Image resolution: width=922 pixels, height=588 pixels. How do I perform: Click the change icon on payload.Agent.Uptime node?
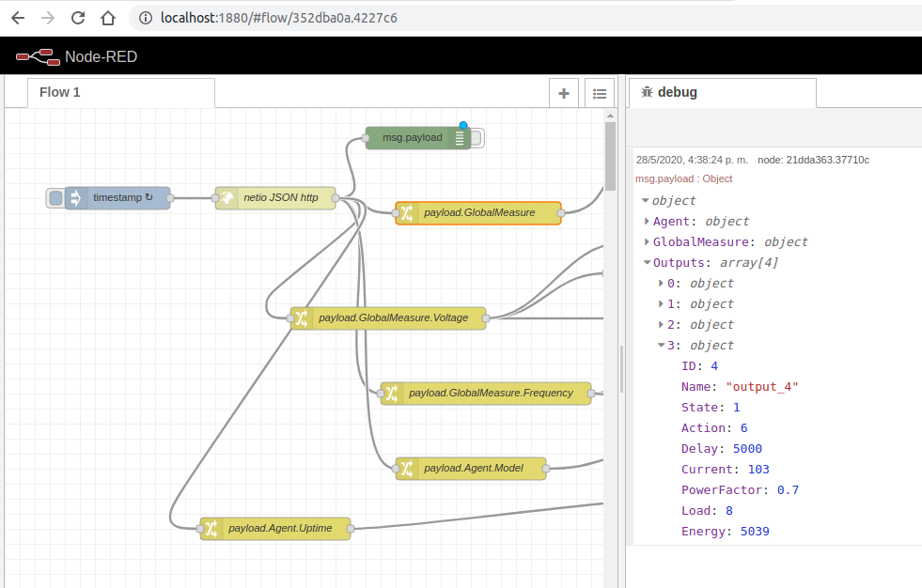pyautogui.click(x=211, y=528)
